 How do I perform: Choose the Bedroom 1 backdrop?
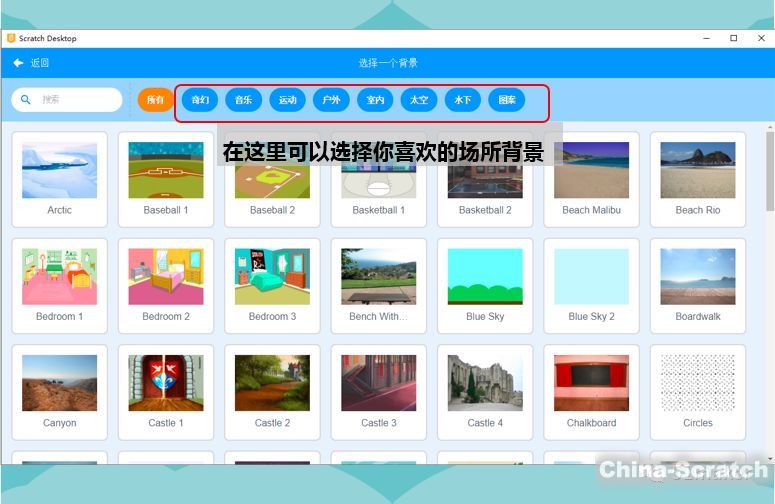click(59, 277)
